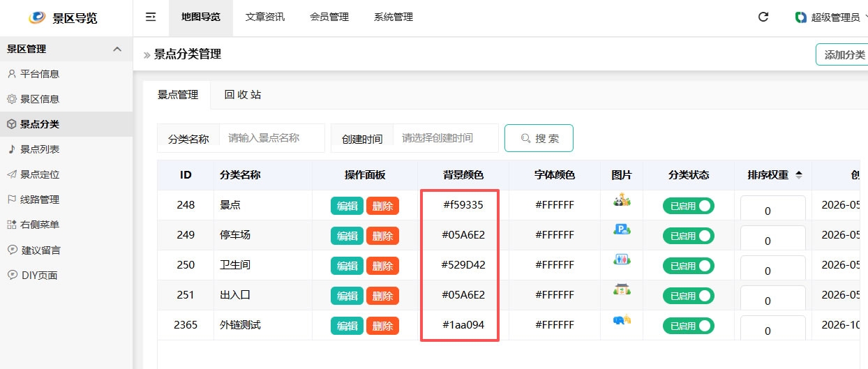868x369 pixels.
Task: Open the 创建时间 date picker field
Action: click(446, 138)
